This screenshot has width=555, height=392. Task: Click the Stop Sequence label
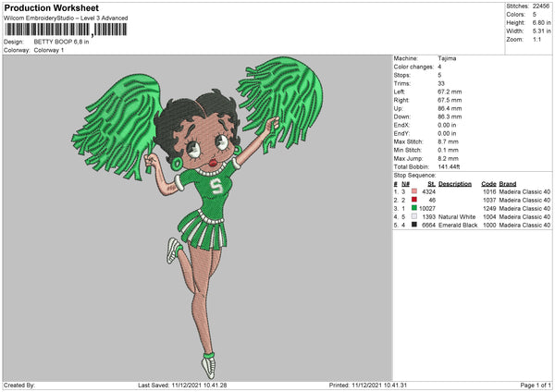pyautogui.click(x=414, y=175)
